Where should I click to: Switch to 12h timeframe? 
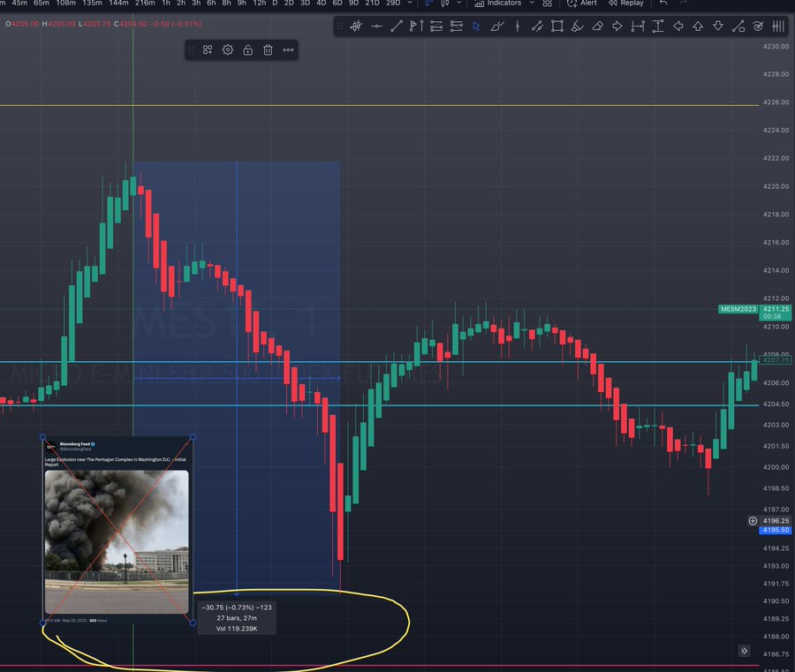pyautogui.click(x=259, y=3)
